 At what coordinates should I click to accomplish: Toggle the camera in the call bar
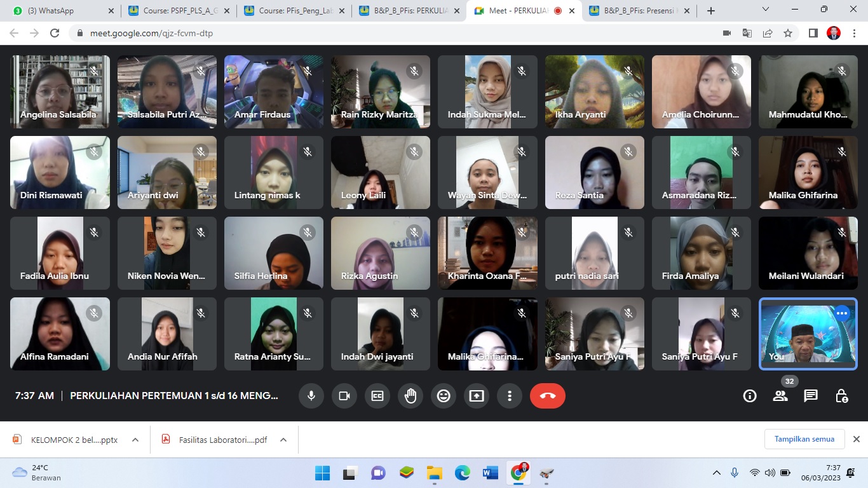tap(344, 396)
